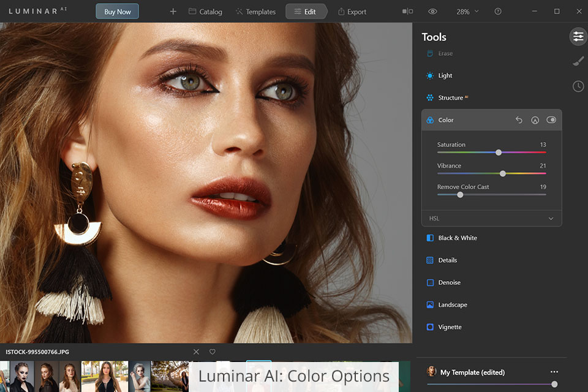Click the Saturation value 13
588x392 pixels.
[543, 145]
